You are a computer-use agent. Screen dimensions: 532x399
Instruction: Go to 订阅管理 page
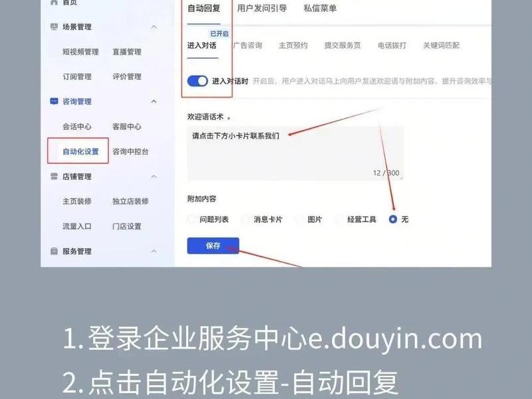77,76
